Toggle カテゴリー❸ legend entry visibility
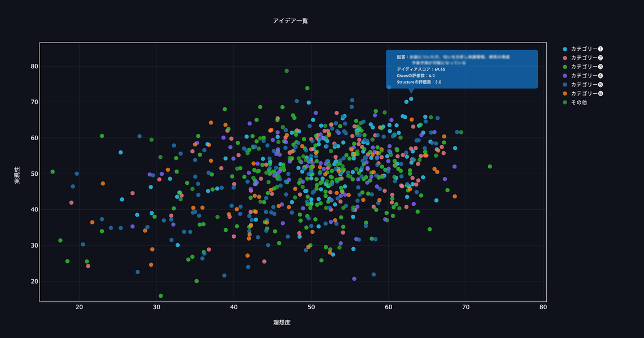Viewport: 644px width, 338px height. pos(586,67)
